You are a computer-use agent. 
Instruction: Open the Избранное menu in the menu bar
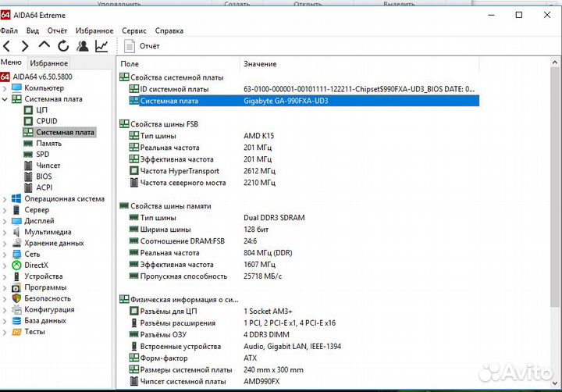click(94, 30)
